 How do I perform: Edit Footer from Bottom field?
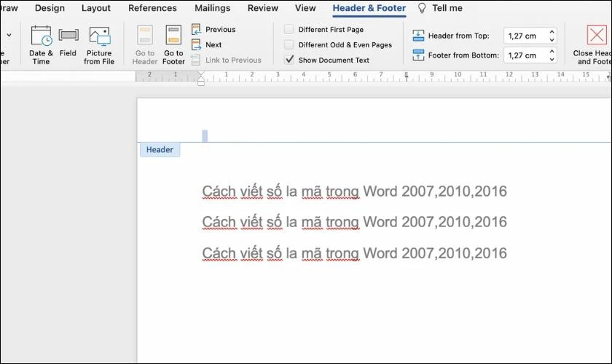[x=525, y=55]
